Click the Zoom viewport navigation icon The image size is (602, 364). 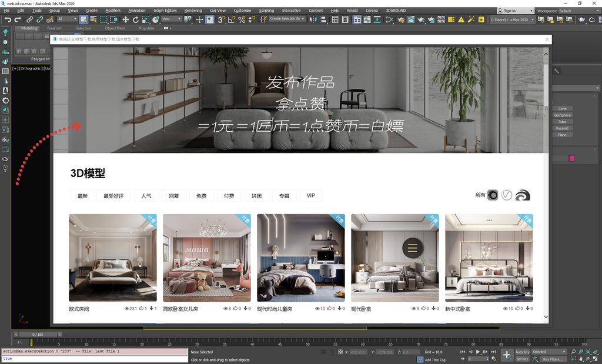tap(573, 352)
